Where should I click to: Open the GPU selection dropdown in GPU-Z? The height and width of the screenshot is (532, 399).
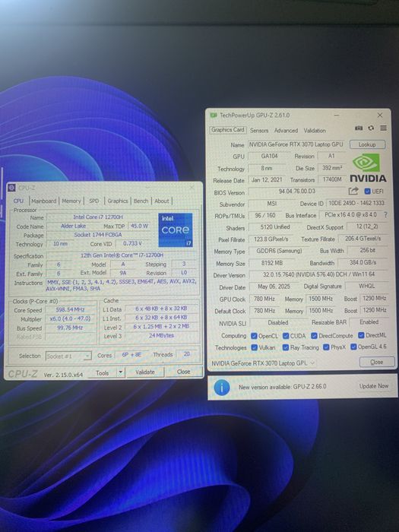click(263, 363)
